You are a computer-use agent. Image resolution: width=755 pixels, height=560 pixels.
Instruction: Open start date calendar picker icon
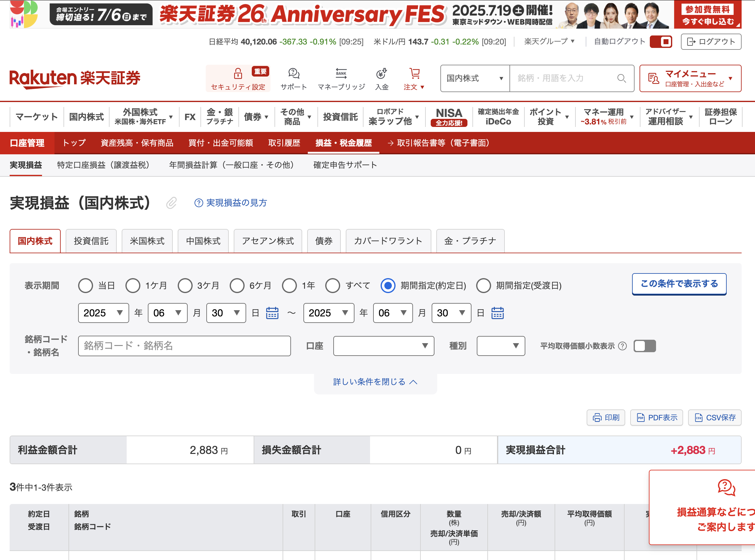pos(272,313)
